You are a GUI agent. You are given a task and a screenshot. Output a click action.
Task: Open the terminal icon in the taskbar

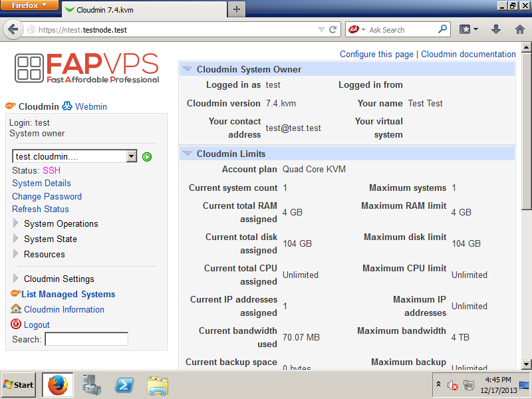click(x=124, y=385)
